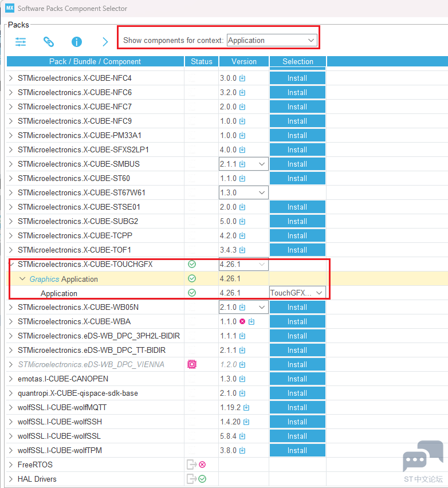The width and height of the screenshot is (448, 488).
Task: Click the right arrow chevron in Packs toolbar
Action: coord(105,42)
